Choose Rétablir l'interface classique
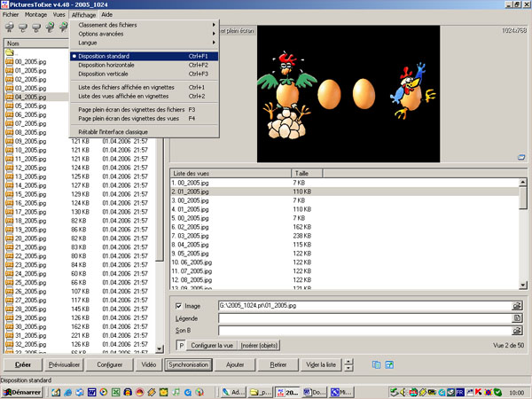The width and height of the screenshot is (532, 399). coord(145,132)
